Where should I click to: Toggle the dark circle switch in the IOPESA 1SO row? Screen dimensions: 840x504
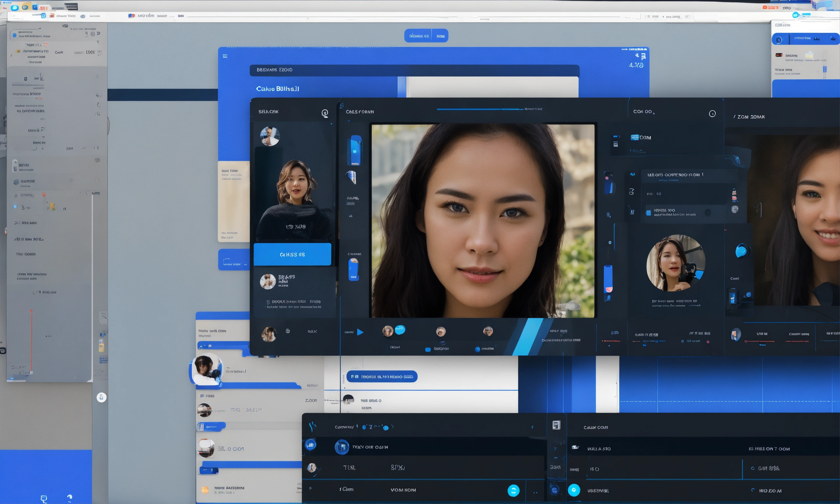tap(707, 213)
